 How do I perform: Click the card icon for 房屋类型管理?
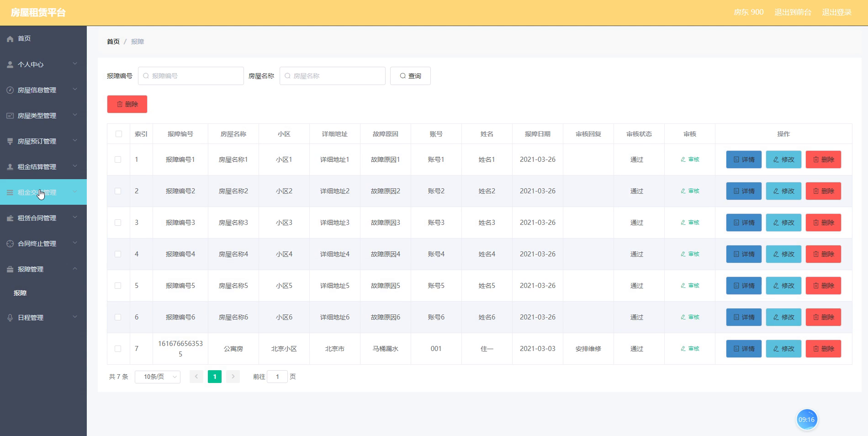pos(10,116)
